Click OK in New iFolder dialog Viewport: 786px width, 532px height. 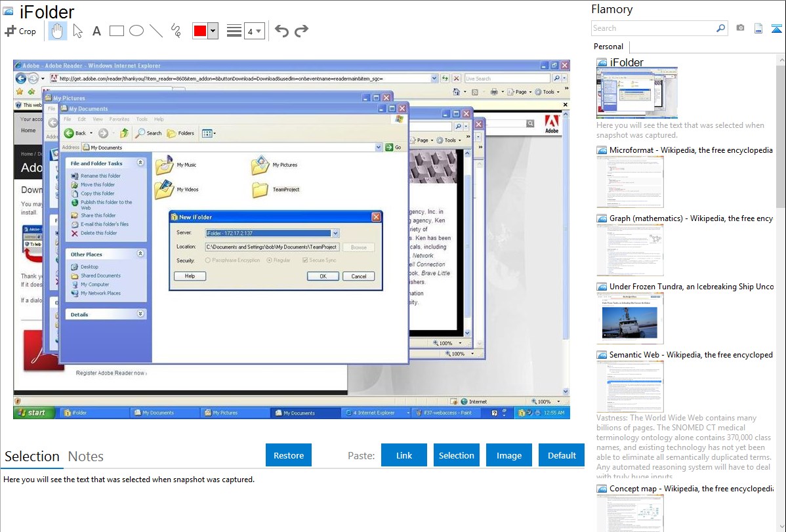(323, 276)
